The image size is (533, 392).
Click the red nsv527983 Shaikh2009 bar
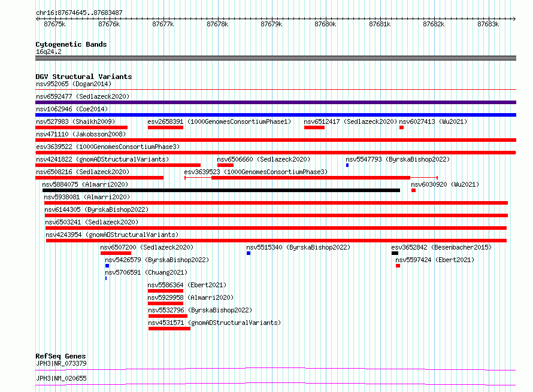tap(81, 127)
